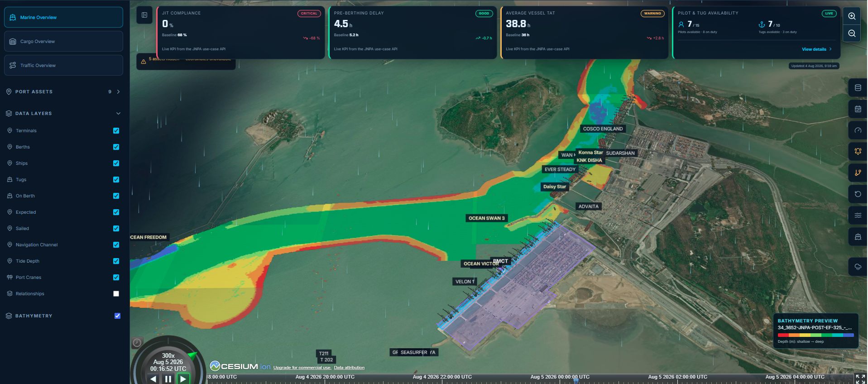Click the Tugs layer boat icon
The image size is (868, 384).
(x=10, y=179)
